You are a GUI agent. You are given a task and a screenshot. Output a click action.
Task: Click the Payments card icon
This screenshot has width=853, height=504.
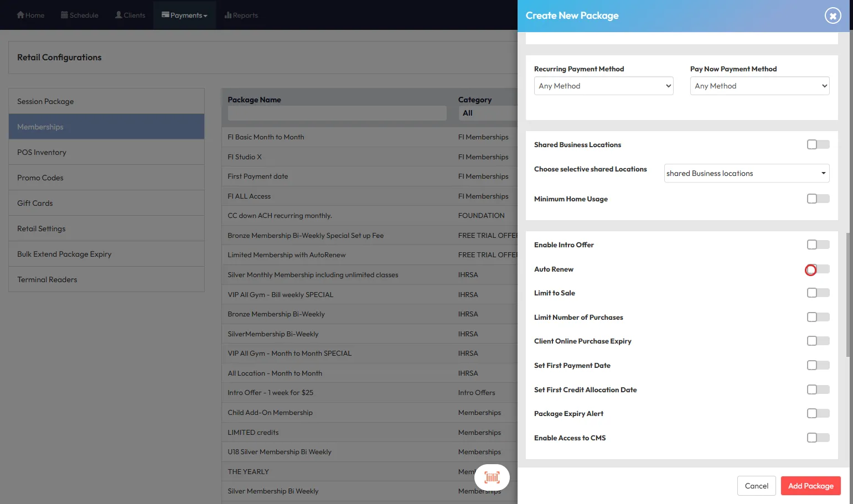165,15
